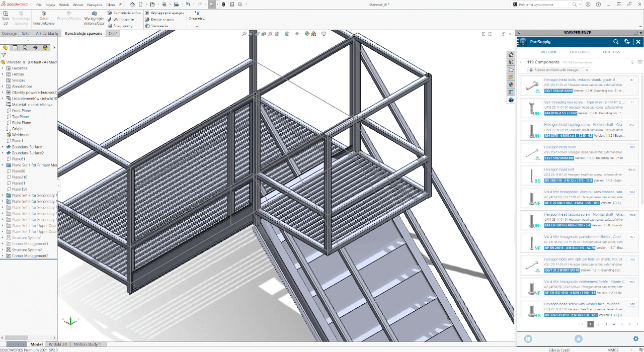
Task: Pin the 3DEXPERIENCE panel open
Action: [640, 33]
